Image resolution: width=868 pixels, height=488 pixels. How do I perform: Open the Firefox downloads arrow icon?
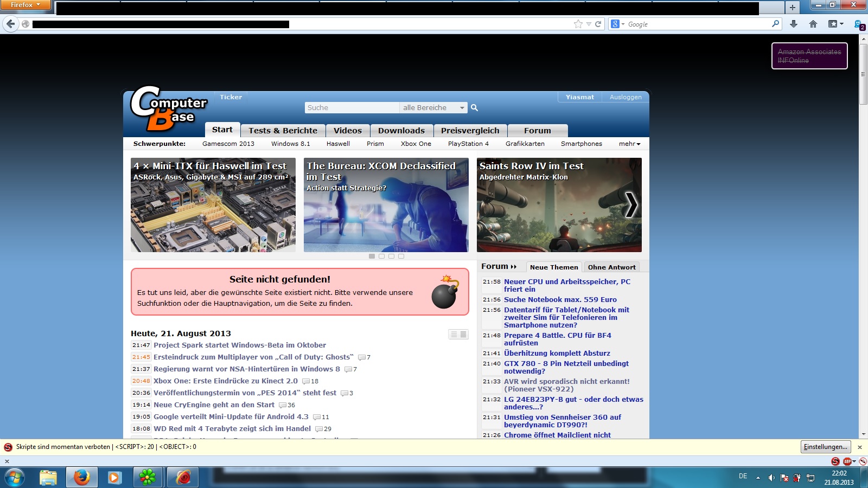click(794, 24)
